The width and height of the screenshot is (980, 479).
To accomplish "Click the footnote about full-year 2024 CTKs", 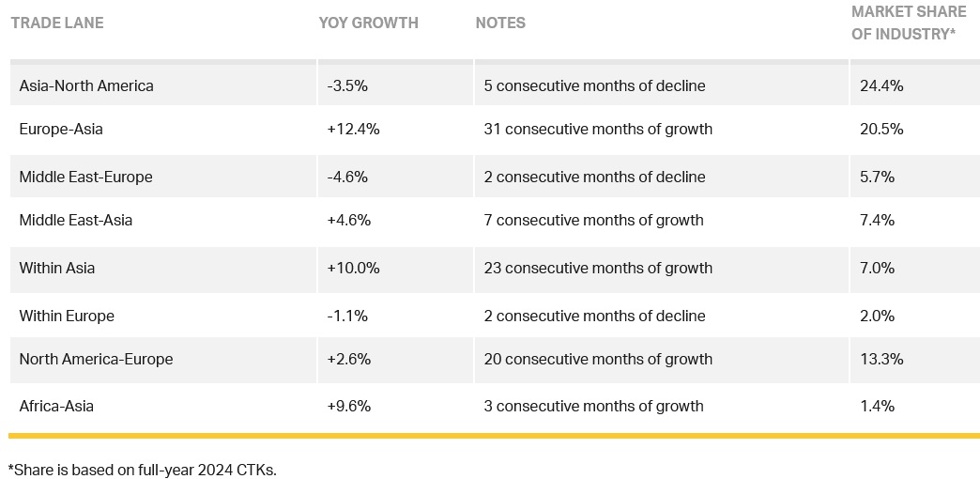I will tap(142, 469).
